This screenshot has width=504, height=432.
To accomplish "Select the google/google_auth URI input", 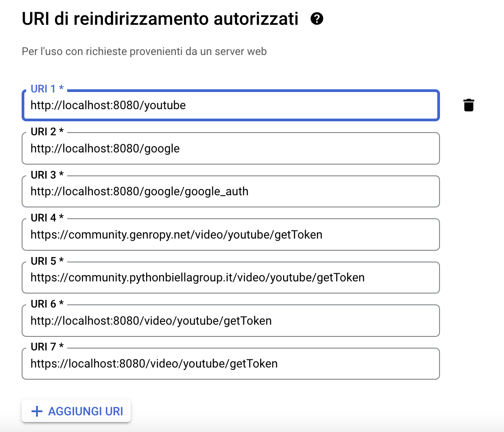I will click(230, 192).
